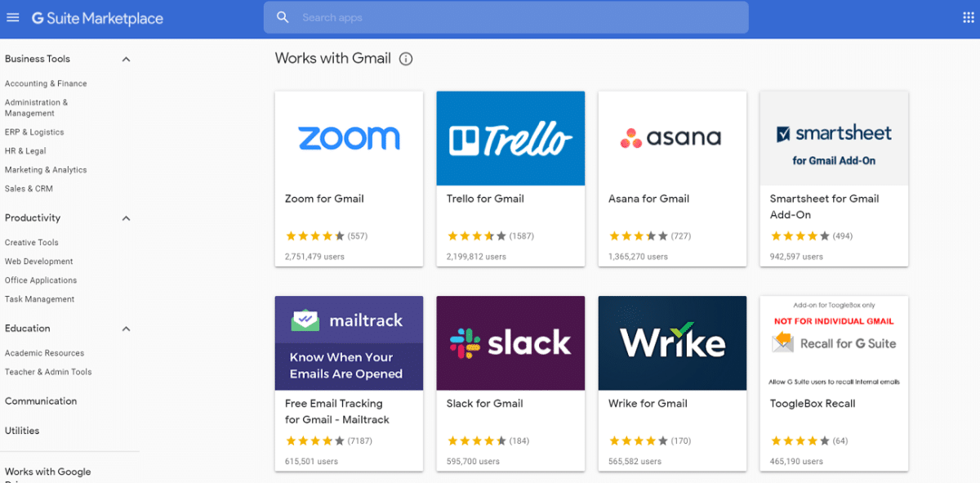Open the Task Management category
The width and height of the screenshot is (980, 483).
[38, 299]
